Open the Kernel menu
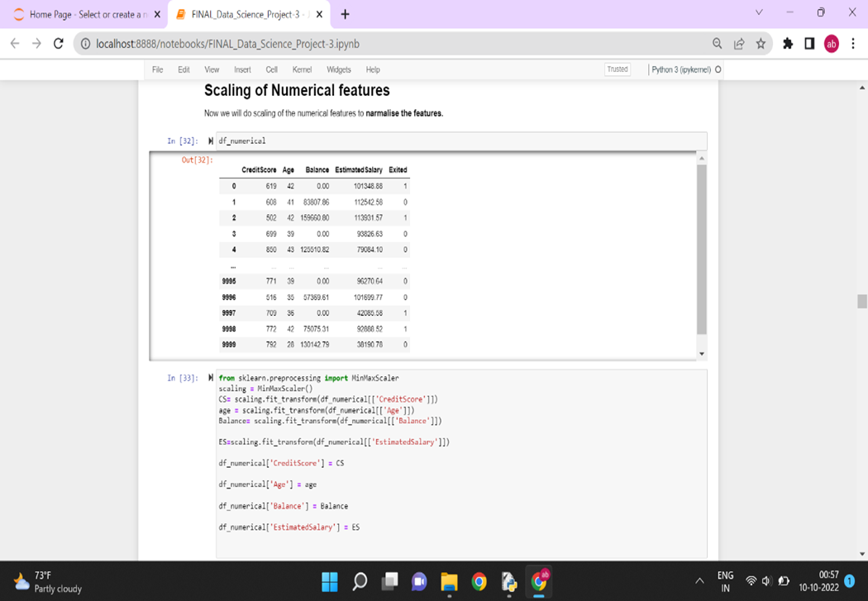Screen dimensions: 868x601 click(x=303, y=69)
